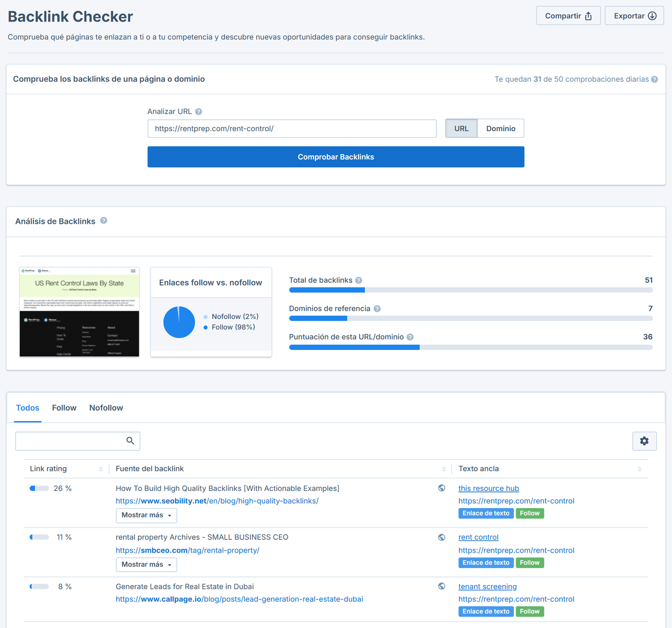The height and width of the screenshot is (628, 672).
Task: Open the callpage.io lead-generation source link
Action: coord(239,599)
